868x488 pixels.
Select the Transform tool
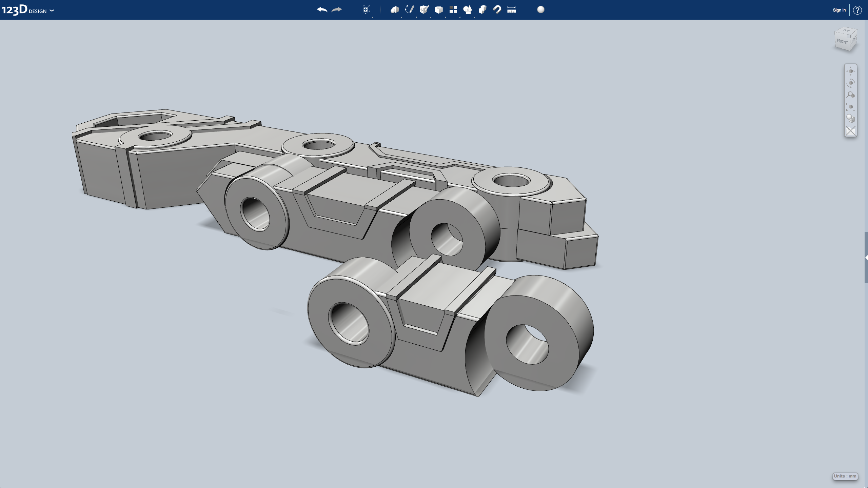(x=366, y=9)
